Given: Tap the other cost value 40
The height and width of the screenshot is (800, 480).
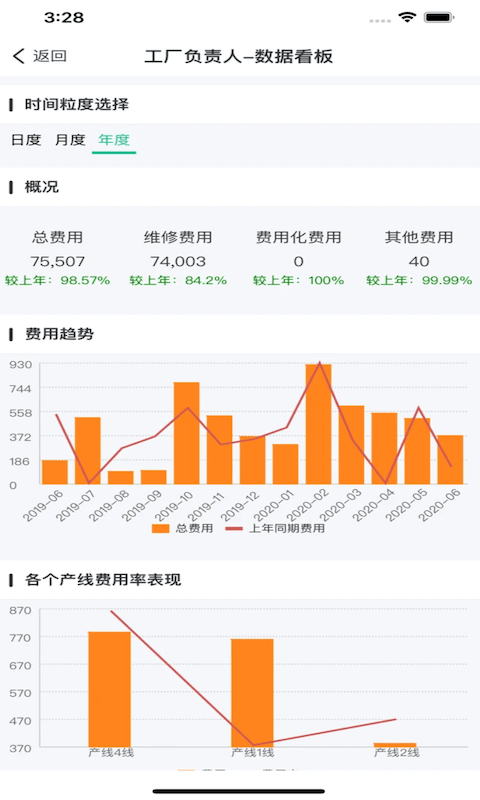Looking at the screenshot, I should (x=419, y=262).
